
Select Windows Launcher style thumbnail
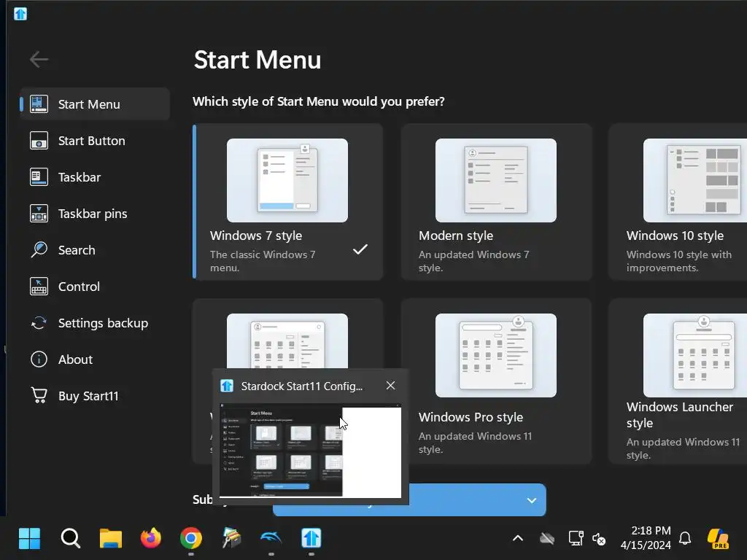695,355
